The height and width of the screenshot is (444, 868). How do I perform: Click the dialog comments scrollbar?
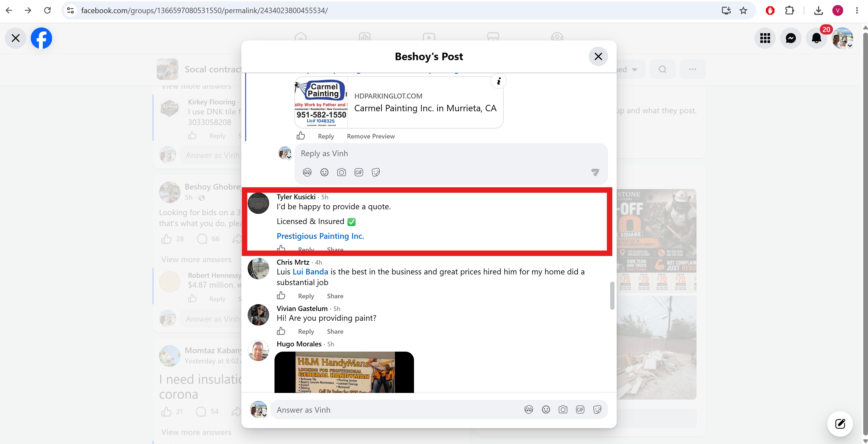612,296
